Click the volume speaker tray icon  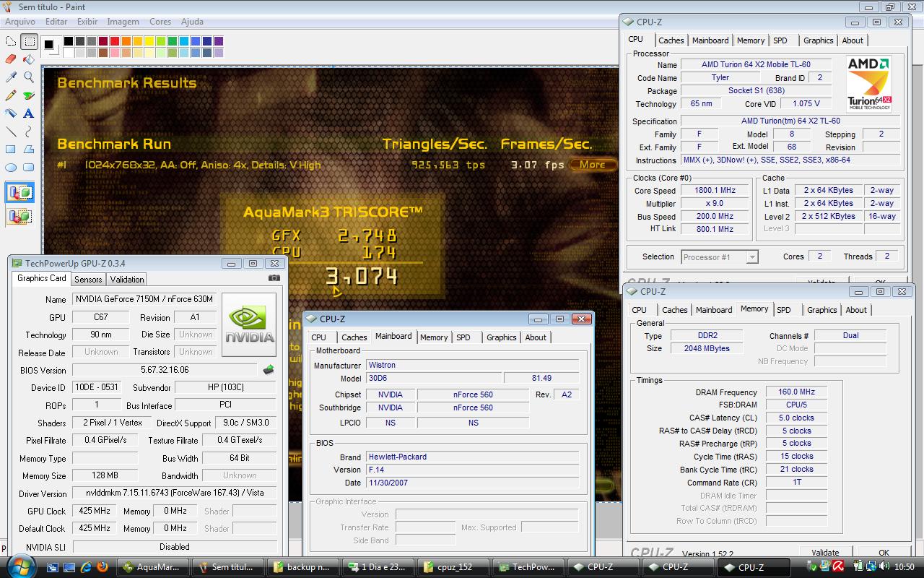[884, 567]
